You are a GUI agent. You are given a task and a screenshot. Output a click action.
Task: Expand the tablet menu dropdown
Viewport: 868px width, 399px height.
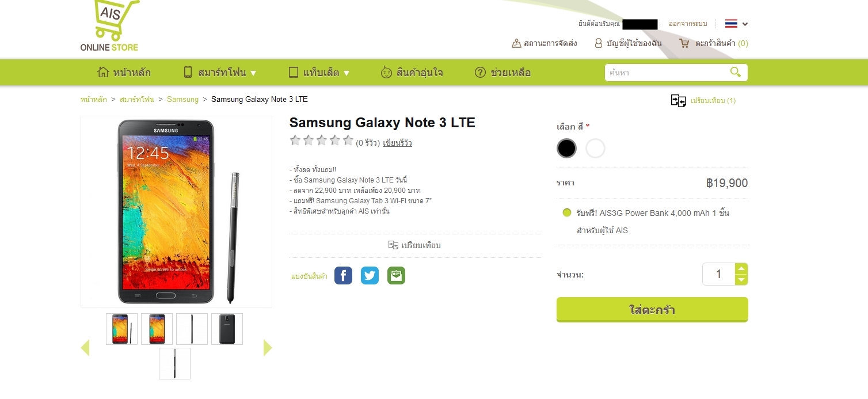point(319,73)
